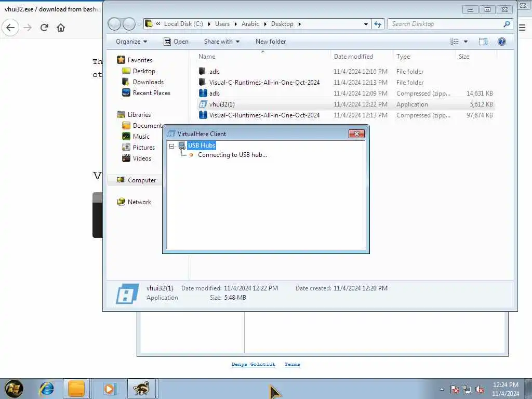Select the Connecting to USB hub entry
The width and height of the screenshot is (532, 399).
(x=232, y=155)
